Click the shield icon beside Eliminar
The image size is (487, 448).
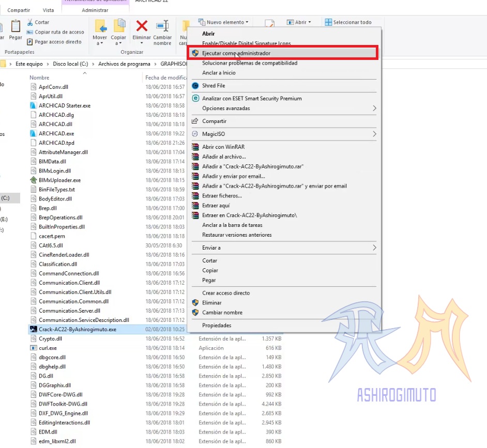tap(195, 303)
